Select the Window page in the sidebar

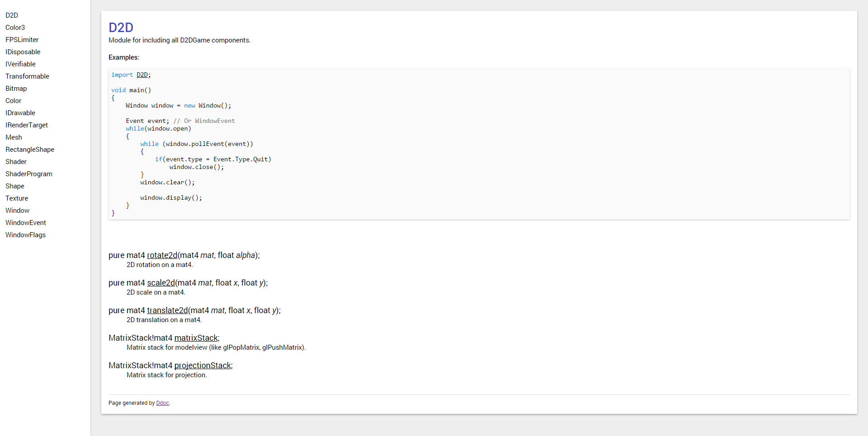pos(17,211)
